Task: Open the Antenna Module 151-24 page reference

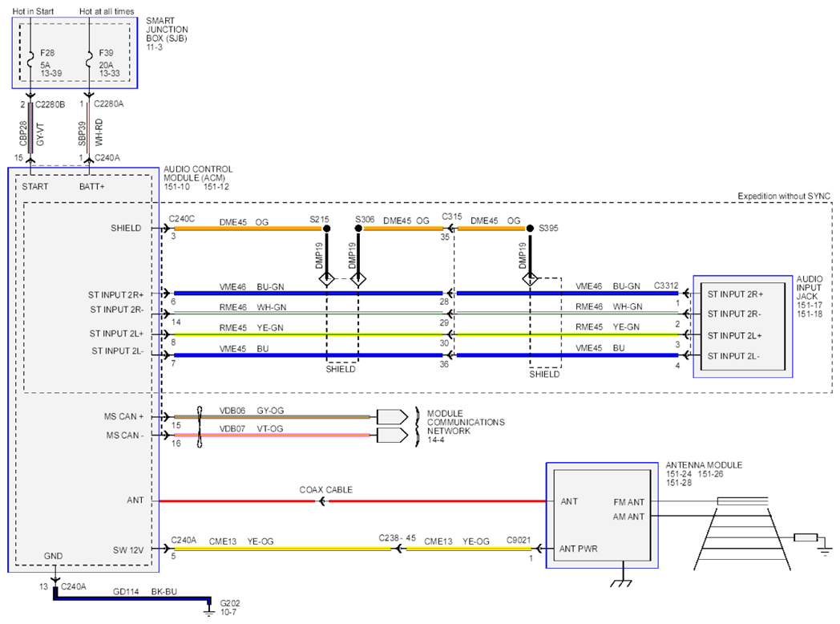Action: coord(679,474)
